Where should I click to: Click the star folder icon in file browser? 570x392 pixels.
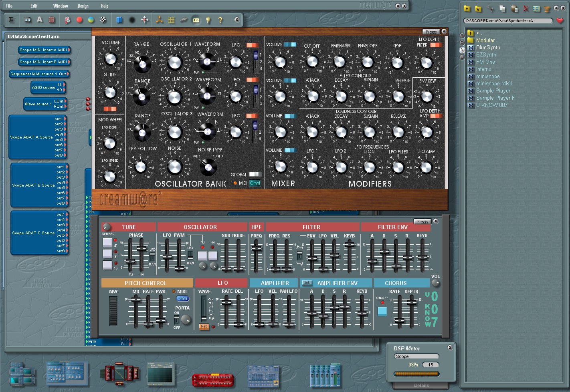[478, 8]
